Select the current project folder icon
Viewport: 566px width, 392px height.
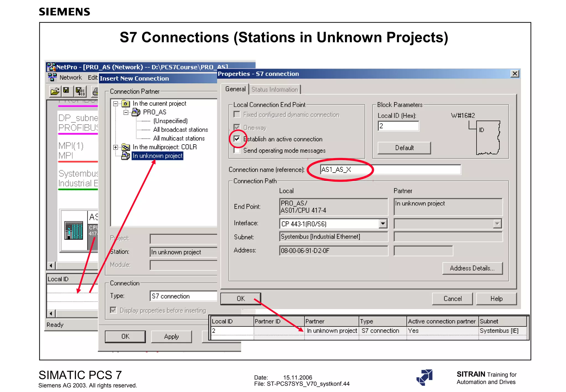coord(126,104)
